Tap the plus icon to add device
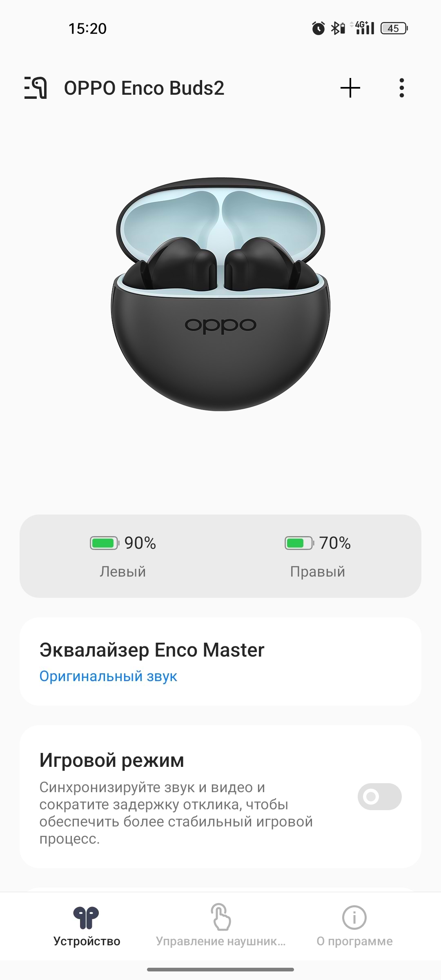The width and height of the screenshot is (441, 980). click(x=350, y=88)
